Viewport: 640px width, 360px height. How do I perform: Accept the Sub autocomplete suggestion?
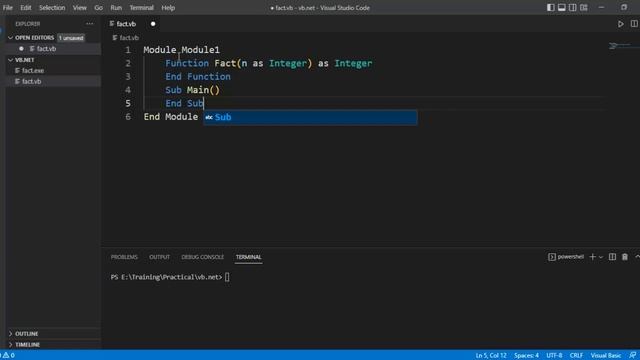[310, 117]
